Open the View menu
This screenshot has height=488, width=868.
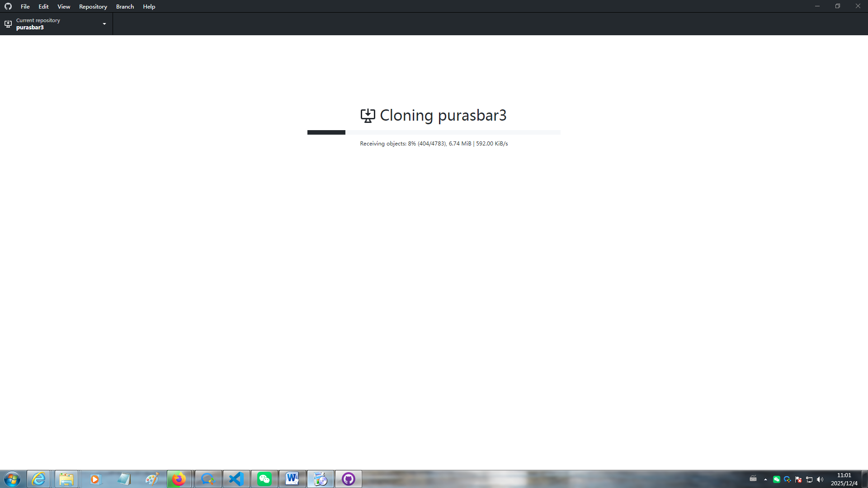pos(64,6)
